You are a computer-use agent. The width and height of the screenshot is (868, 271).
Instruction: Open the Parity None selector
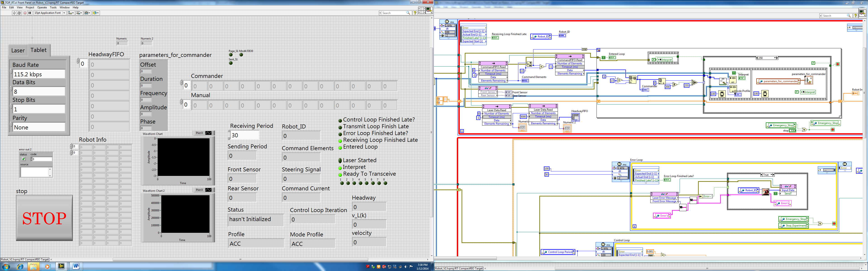39,127
